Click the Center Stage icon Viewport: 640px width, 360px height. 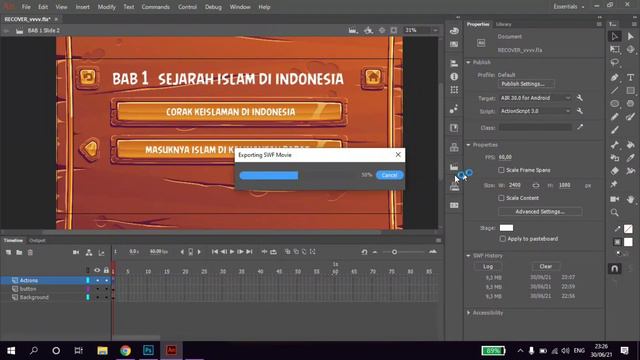point(382,30)
